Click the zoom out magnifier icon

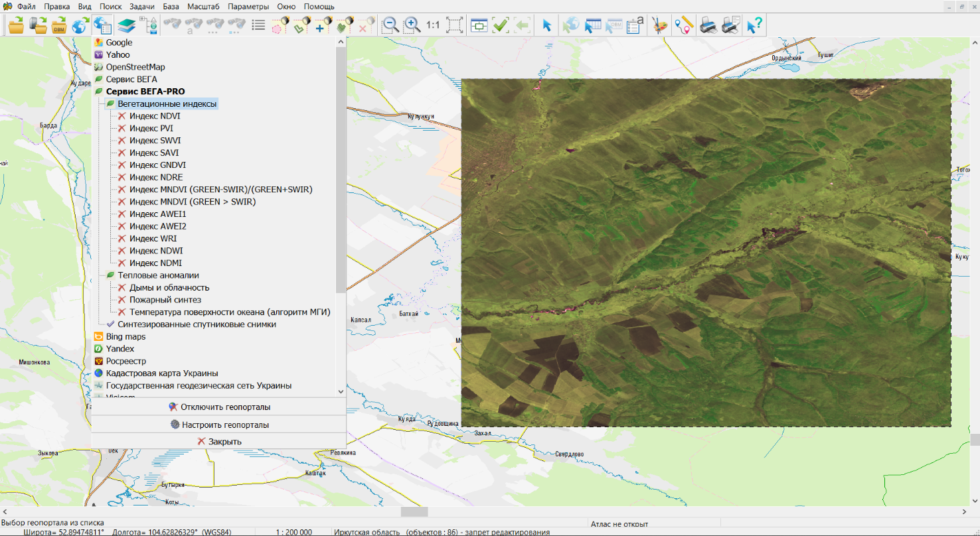(391, 25)
